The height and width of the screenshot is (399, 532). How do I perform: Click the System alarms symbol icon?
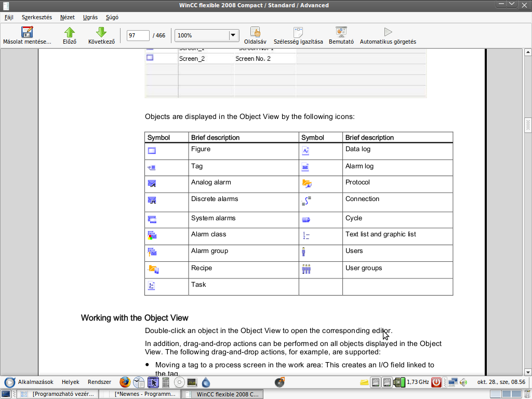point(152,220)
